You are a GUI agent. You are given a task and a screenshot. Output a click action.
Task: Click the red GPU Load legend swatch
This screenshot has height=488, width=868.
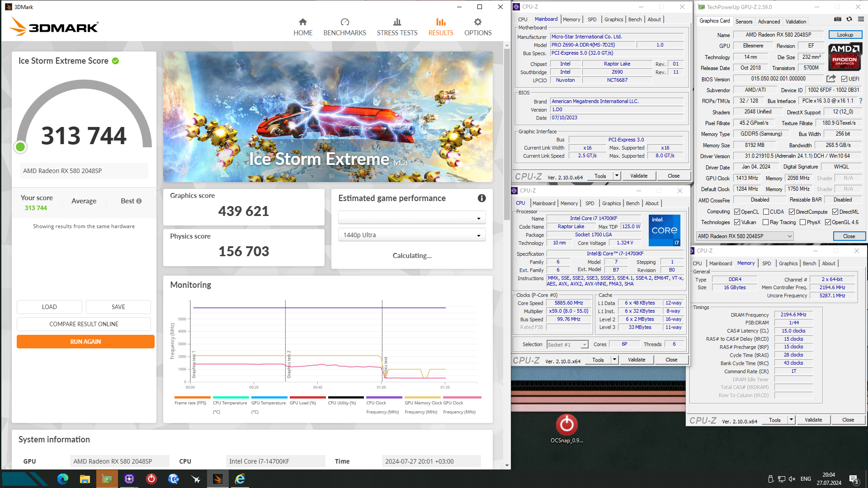coord(308,398)
